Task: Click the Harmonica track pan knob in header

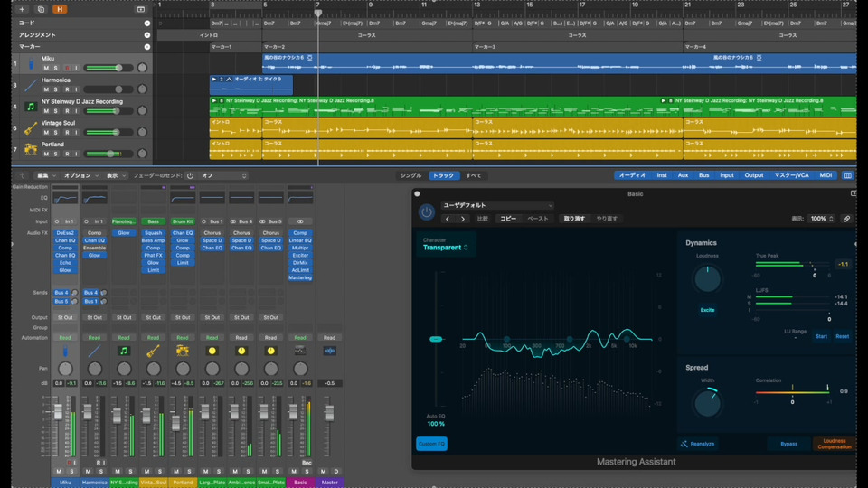Action: click(x=142, y=89)
